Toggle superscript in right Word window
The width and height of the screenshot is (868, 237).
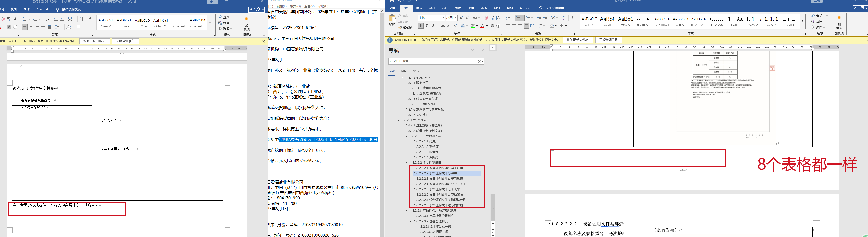click(455, 26)
